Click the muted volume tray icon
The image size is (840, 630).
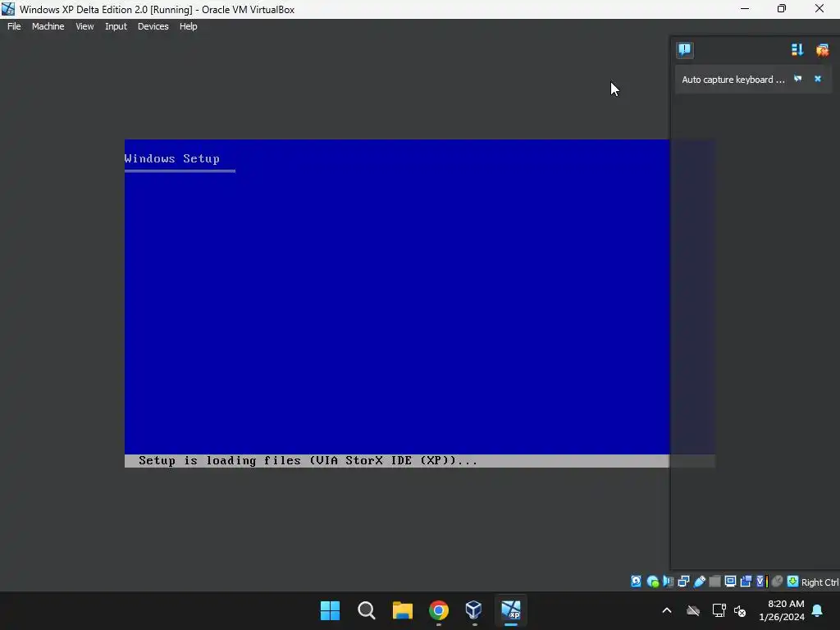tap(741, 610)
